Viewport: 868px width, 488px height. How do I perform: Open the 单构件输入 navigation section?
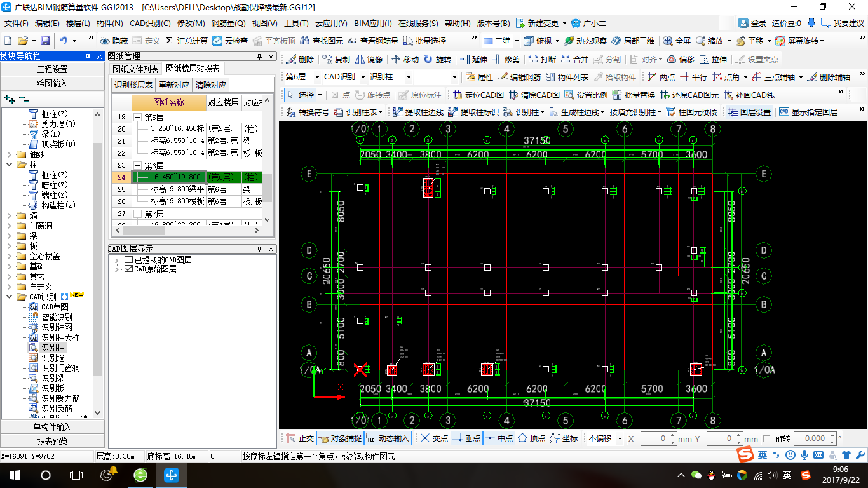click(52, 427)
